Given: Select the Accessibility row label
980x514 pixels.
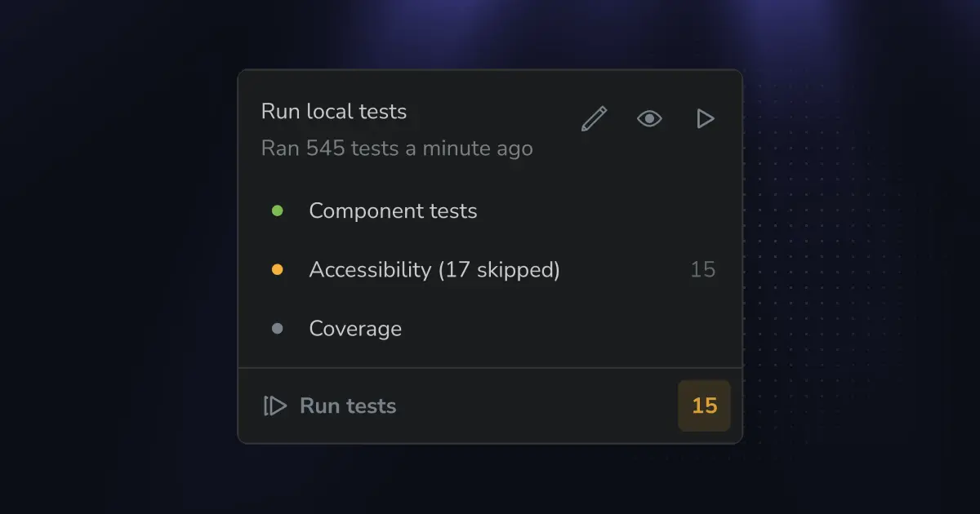Looking at the screenshot, I should click(434, 269).
